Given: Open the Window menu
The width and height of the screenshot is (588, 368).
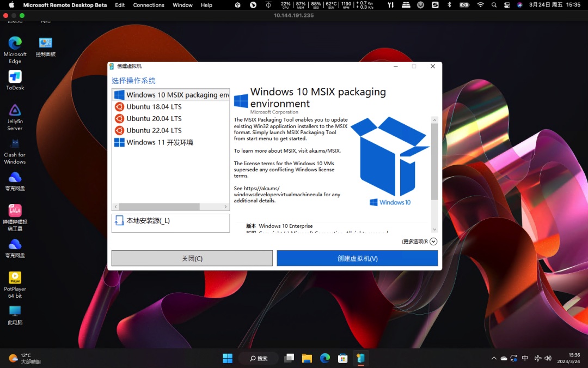Looking at the screenshot, I should 182,5.
